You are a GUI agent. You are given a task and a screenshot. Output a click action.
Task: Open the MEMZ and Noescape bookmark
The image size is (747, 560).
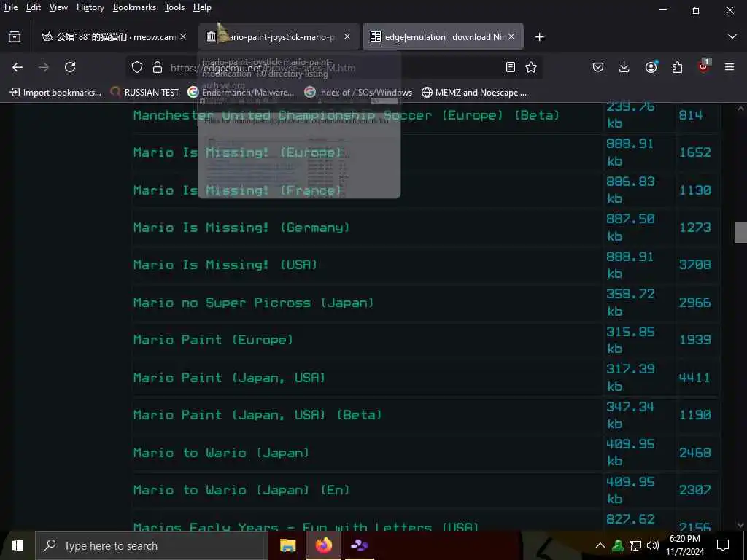474,93
